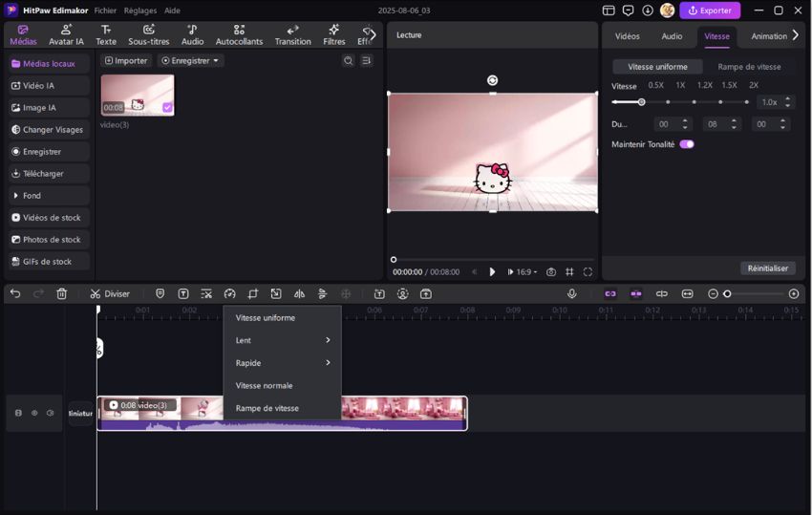Select Médias locaux in the sidebar
Viewport: 812px width, 515px height.
(x=49, y=64)
